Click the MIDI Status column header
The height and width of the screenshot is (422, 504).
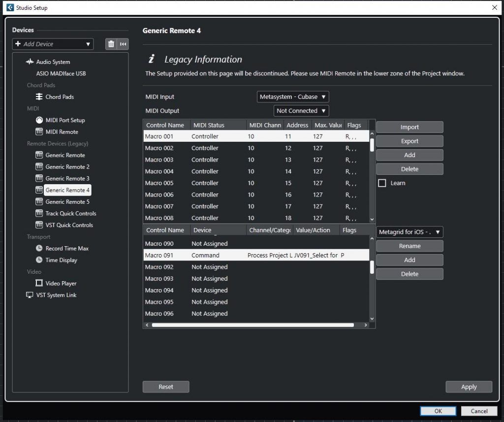coord(218,125)
